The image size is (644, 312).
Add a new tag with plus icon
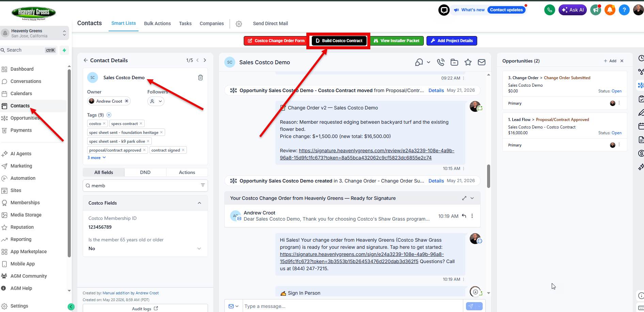pyautogui.click(x=109, y=115)
